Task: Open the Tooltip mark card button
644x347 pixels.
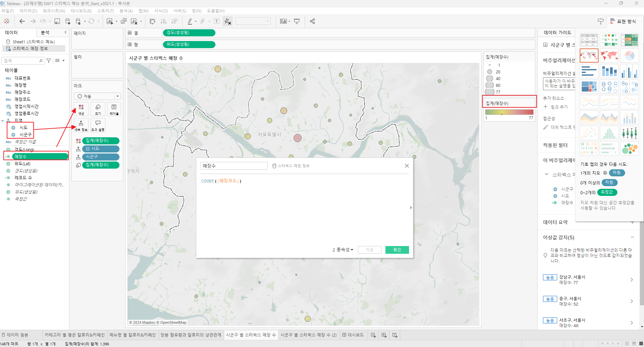Action: [x=98, y=126]
